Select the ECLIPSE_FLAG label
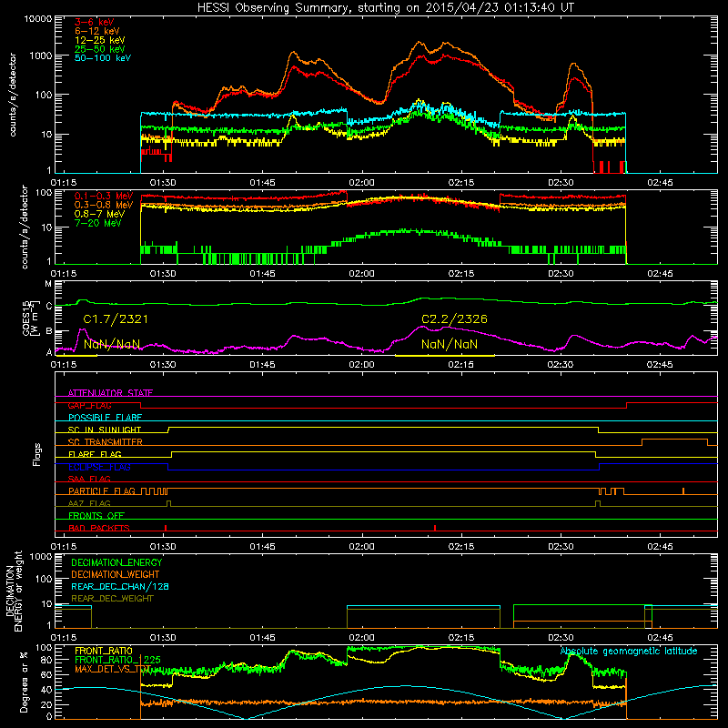The width and height of the screenshot is (728, 728). pos(99,467)
